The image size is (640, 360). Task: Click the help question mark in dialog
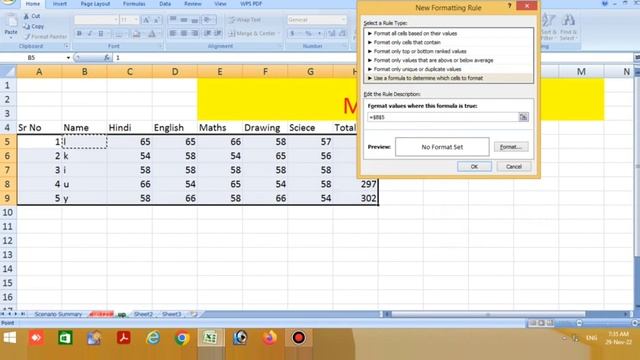[509, 6]
